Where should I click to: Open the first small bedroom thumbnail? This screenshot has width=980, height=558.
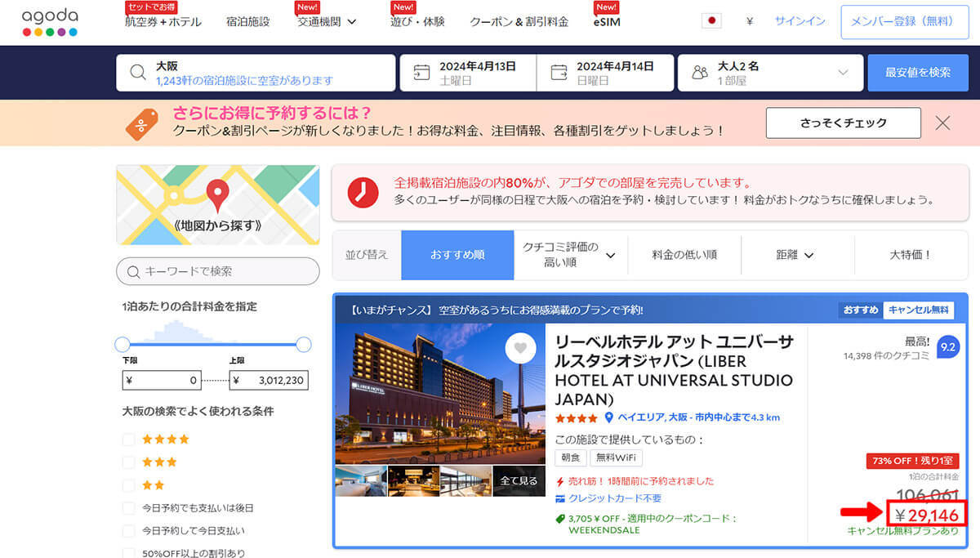pyautogui.click(x=361, y=480)
